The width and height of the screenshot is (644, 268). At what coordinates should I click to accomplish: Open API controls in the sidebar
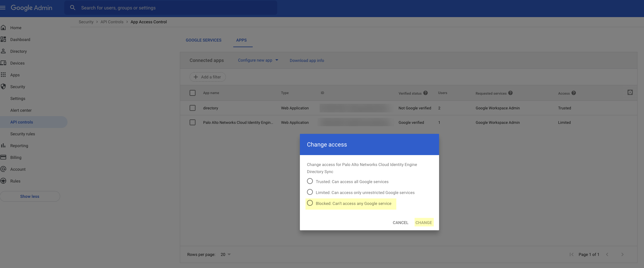tap(22, 122)
